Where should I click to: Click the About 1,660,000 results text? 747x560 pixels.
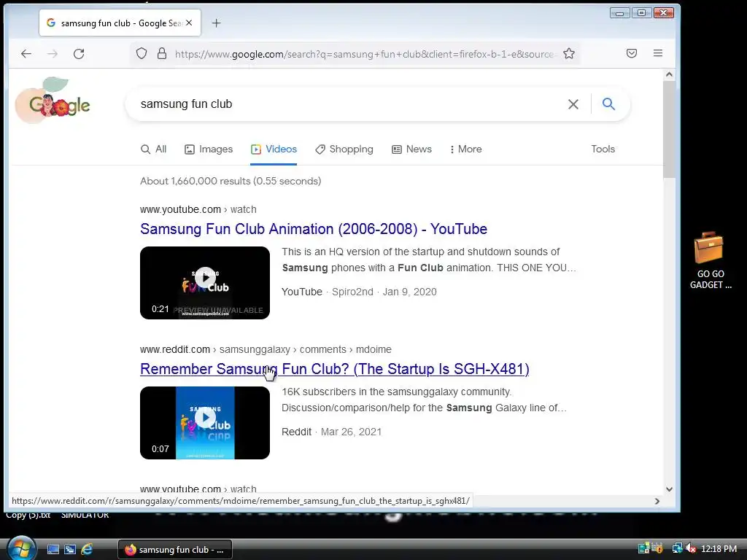231,181
